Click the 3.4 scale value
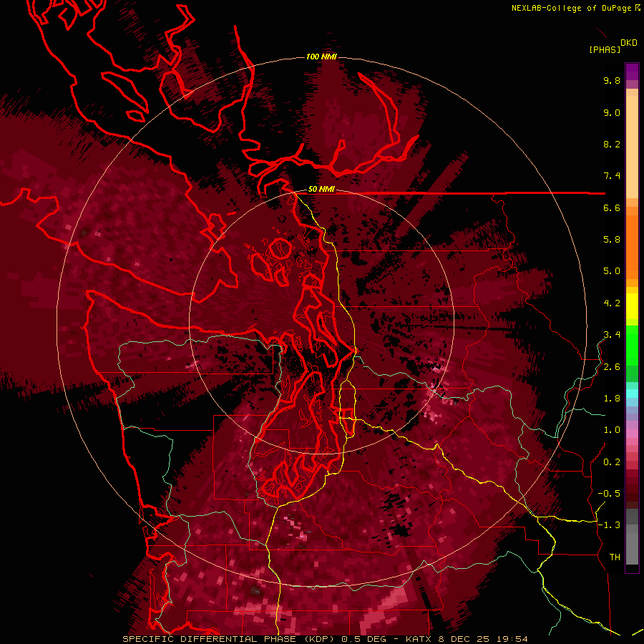Screen dimensions: 644x644 pyautogui.click(x=612, y=335)
